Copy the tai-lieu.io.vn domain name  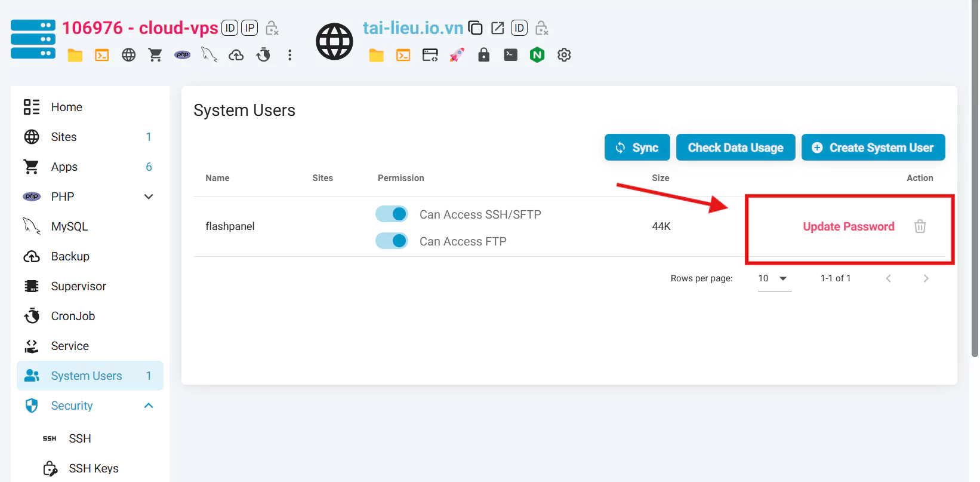pyautogui.click(x=475, y=28)
